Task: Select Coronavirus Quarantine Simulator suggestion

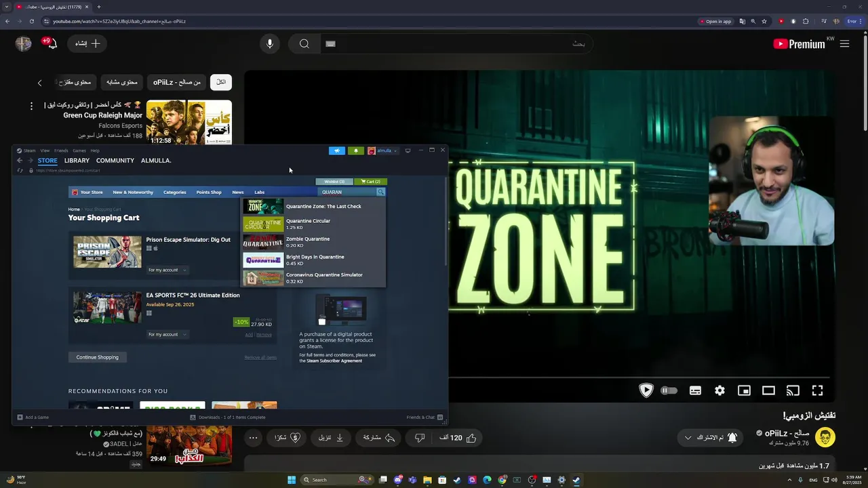Action: 314,278
